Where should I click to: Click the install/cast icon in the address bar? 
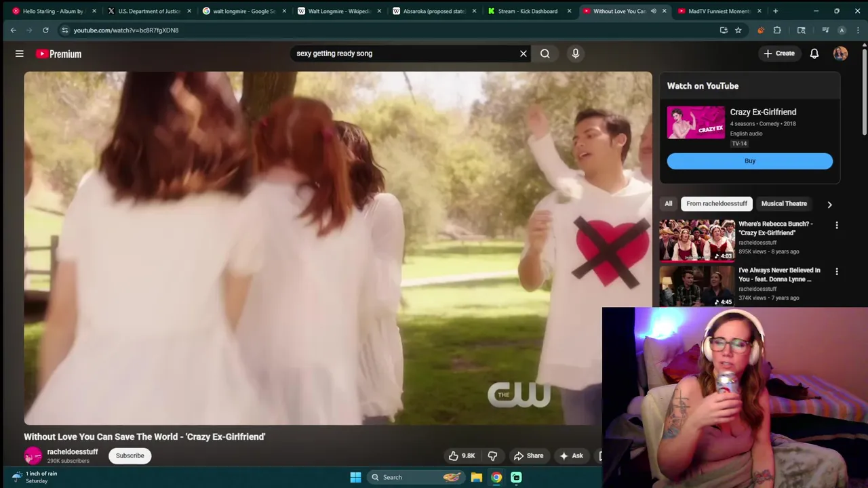724,30
